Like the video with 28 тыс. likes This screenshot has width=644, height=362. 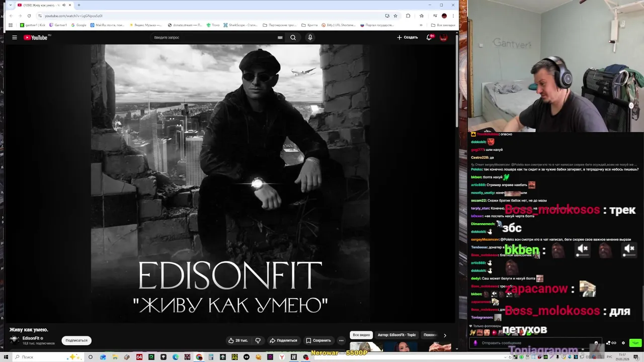[238, 340]
